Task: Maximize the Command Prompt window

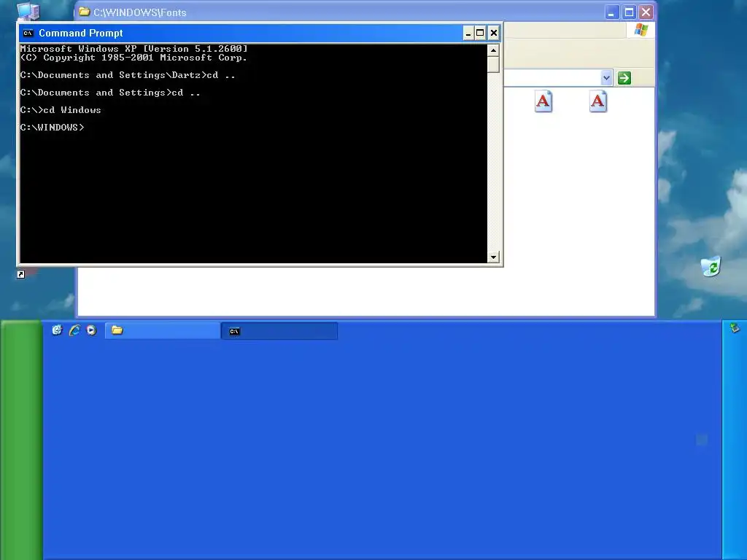Action: [x=480, y=33]
